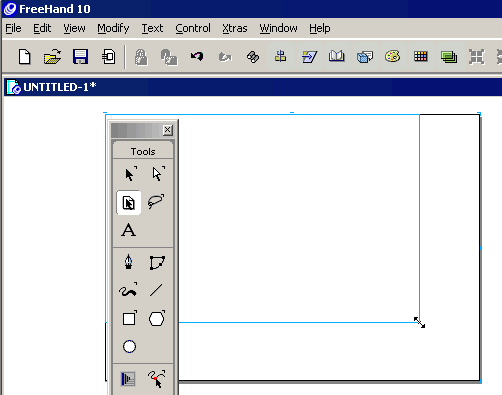Image resolution: width=502 pixels, height=395 pixels.
Task: Open the Modify menu
Action: click(x=113, y=28)
